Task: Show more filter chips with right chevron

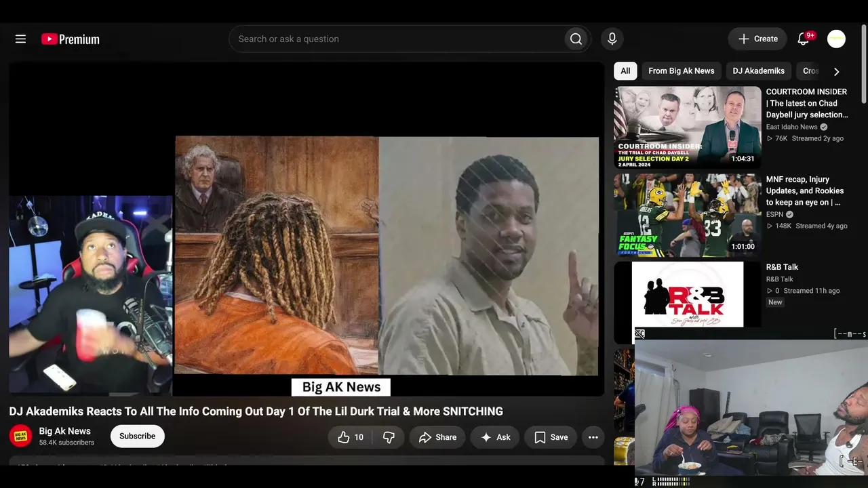Action: 836,71
